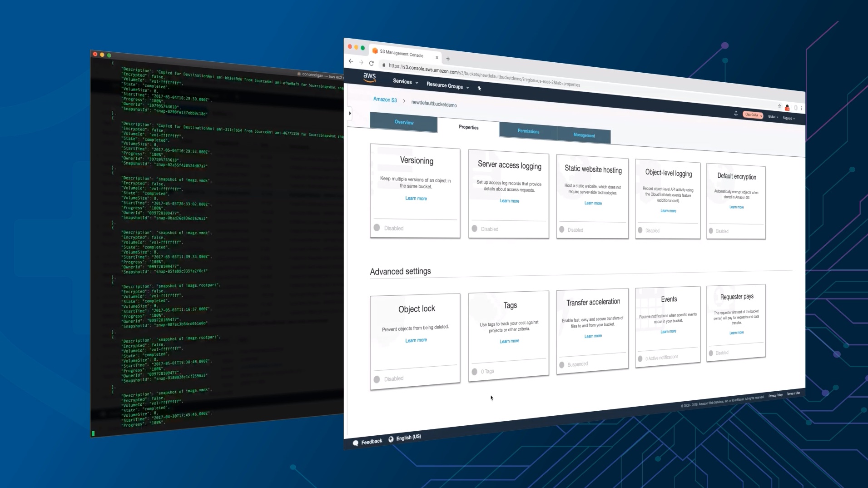The image size is (868, 488).
Task: Open the Services menu
Action: tap(402, 82)
